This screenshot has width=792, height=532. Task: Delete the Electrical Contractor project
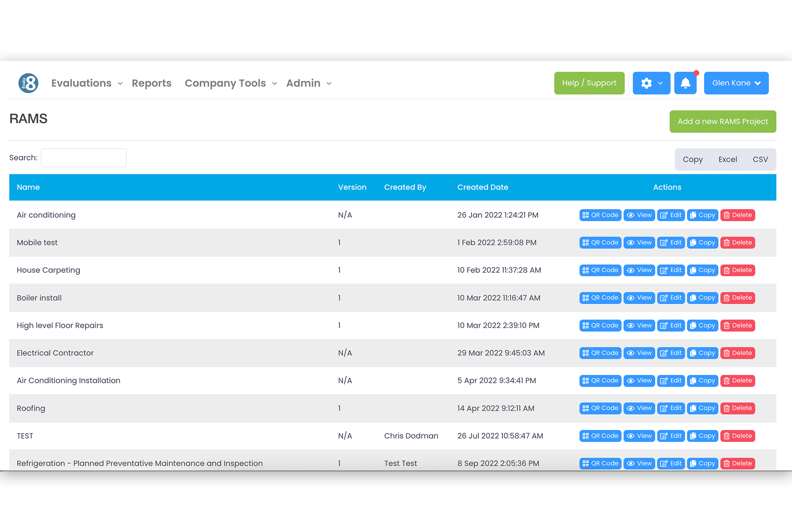pyautogui.click(x=738, y=353)
